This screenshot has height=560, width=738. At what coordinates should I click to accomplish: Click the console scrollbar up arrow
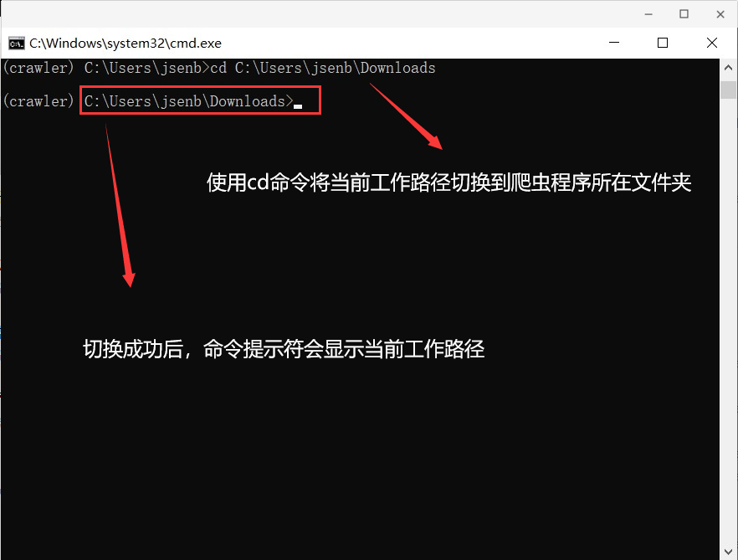tap(727, 67)
